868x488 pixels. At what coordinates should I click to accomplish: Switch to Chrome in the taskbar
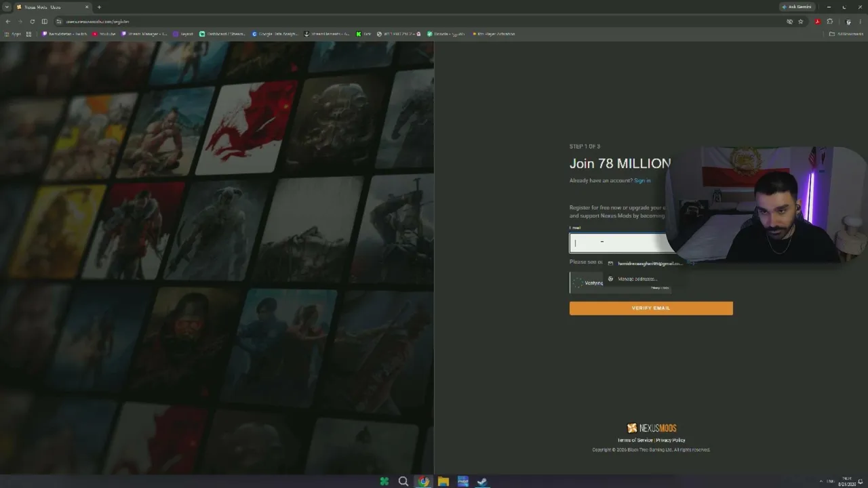pos(423,482)
